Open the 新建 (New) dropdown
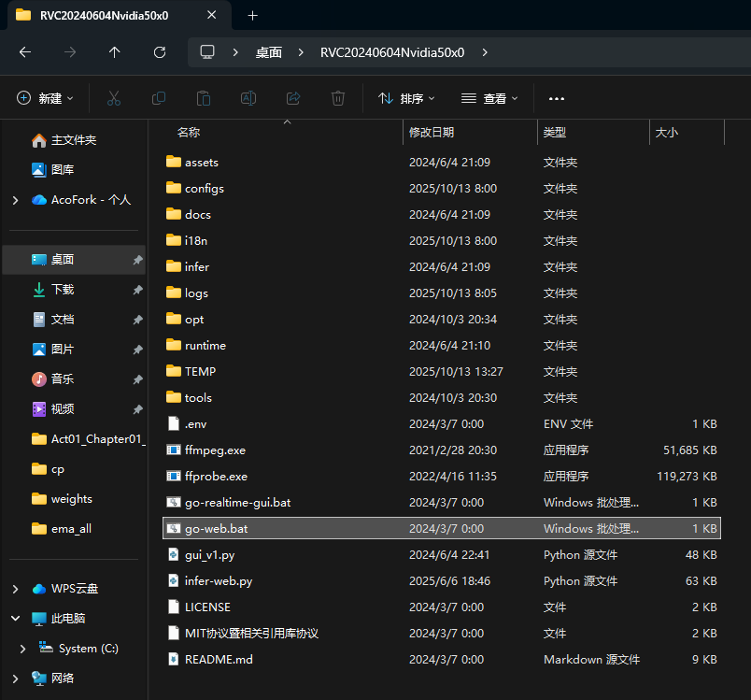 coord(47,98)
